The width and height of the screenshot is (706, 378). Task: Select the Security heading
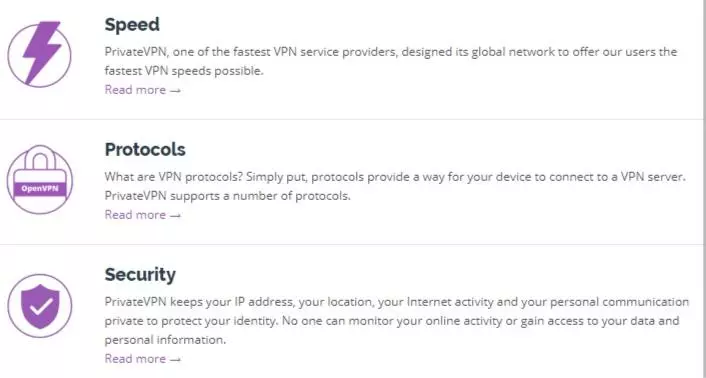[140, 274]
